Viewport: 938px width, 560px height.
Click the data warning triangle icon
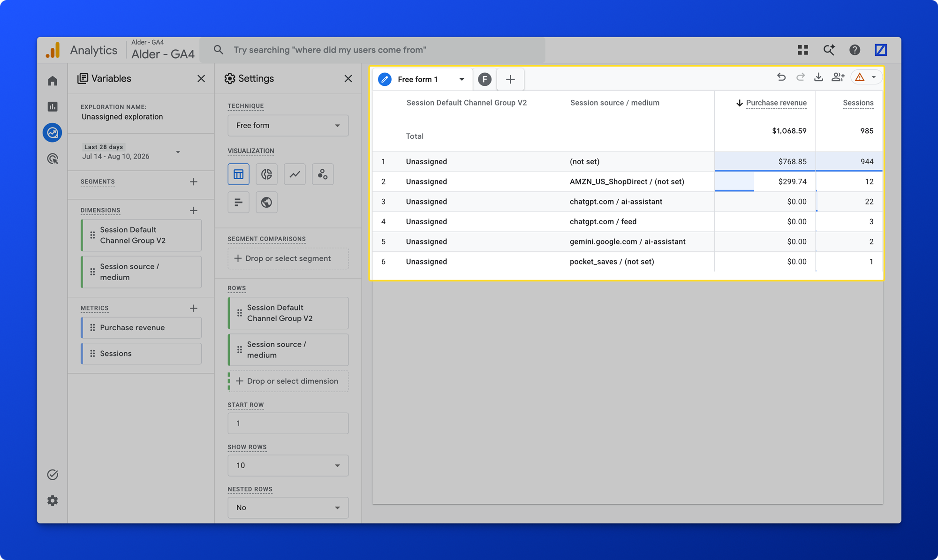(860, 77)
